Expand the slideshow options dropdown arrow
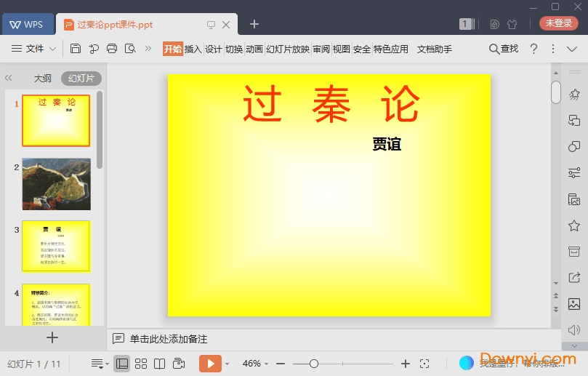The image size is (588, 376). pos(227,364)
